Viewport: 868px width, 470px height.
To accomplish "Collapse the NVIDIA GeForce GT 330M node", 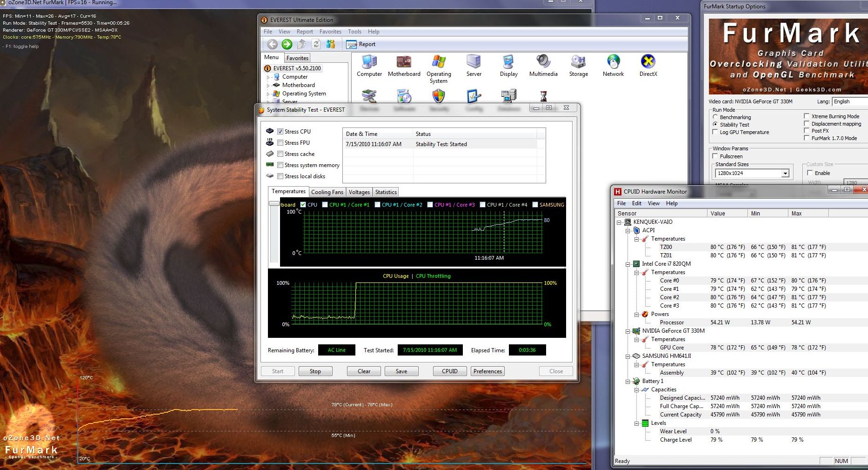I will [628, 331].
